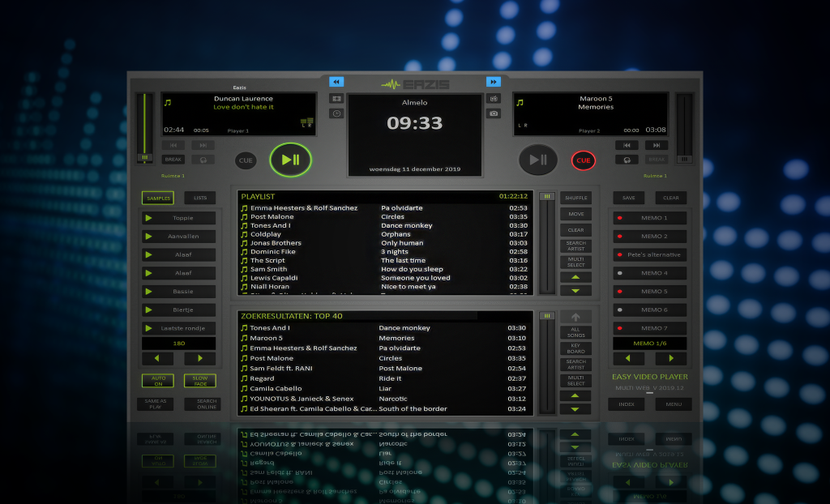Click ALL SONGS button

(576, 332)
